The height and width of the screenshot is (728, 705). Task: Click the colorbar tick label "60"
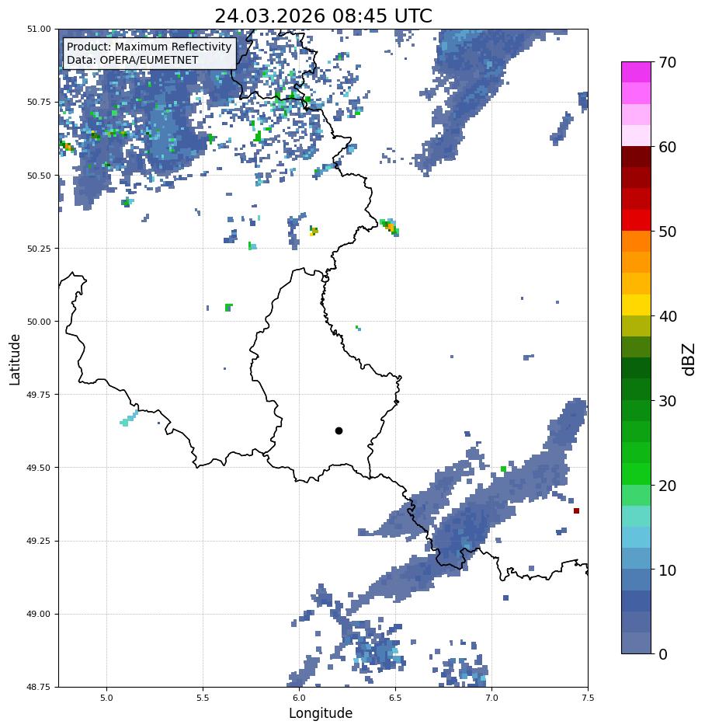[668, 147]
